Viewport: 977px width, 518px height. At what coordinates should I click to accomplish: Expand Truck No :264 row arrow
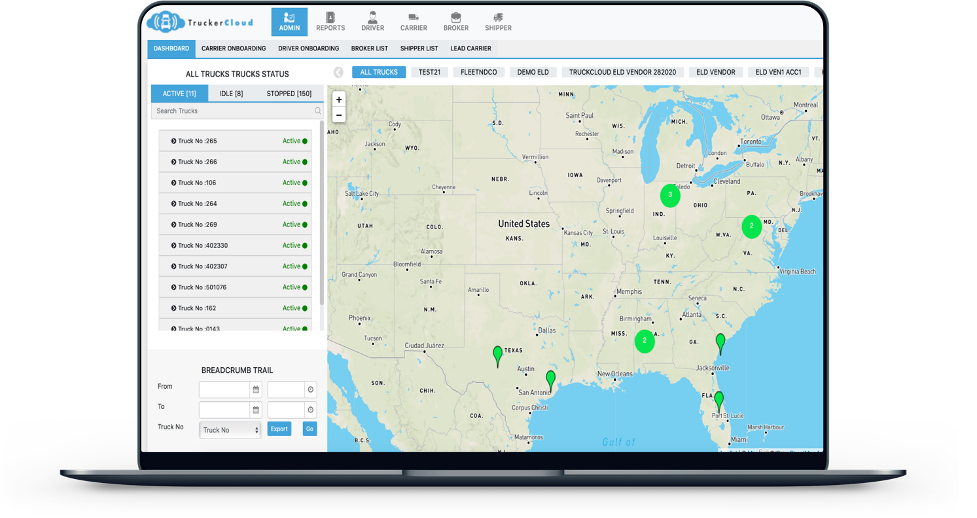tap(173, 204)
